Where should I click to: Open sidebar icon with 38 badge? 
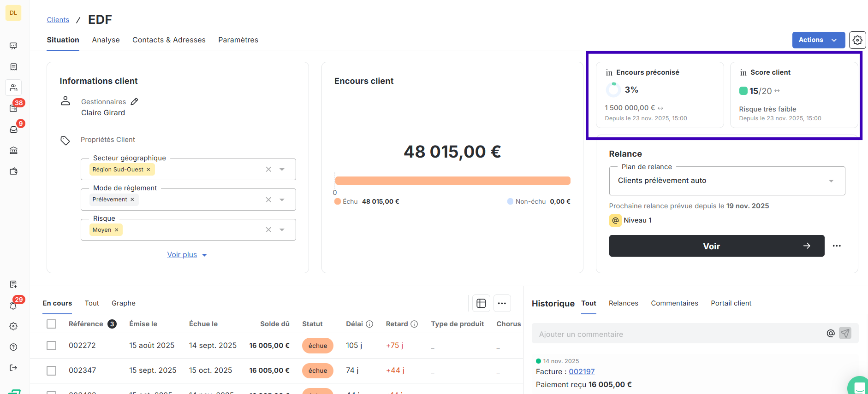[x=13, y=108]
